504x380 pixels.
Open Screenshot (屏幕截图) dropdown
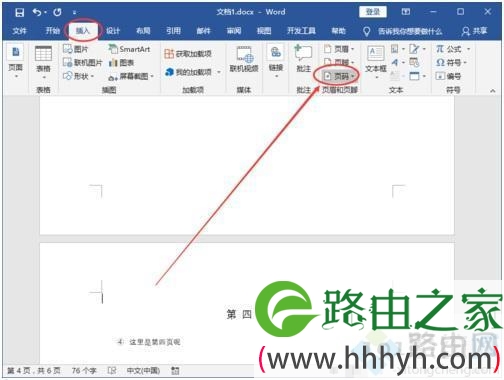131,77
